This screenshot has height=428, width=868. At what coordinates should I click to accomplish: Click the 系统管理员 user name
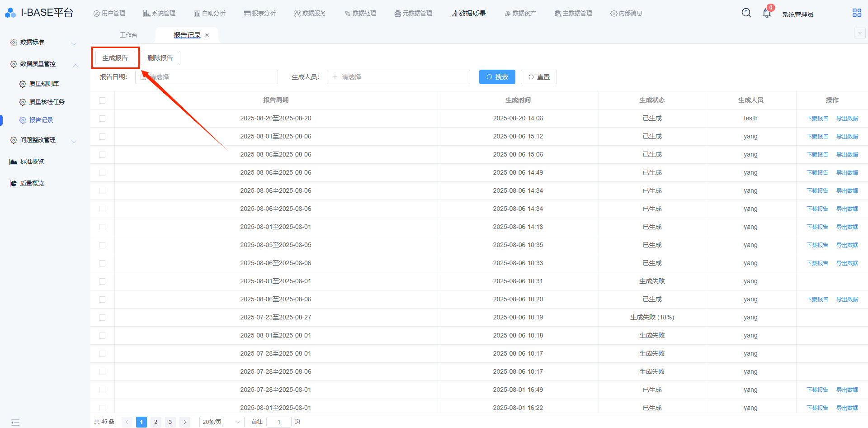798,14
